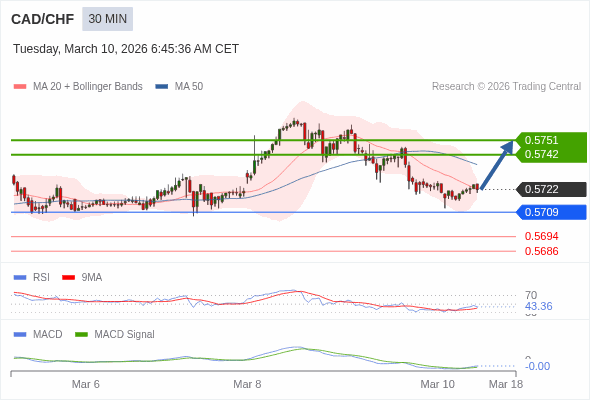Click the 9MA legend swatch
This screenshot has height=400, width=590.
tap(68, 278)
